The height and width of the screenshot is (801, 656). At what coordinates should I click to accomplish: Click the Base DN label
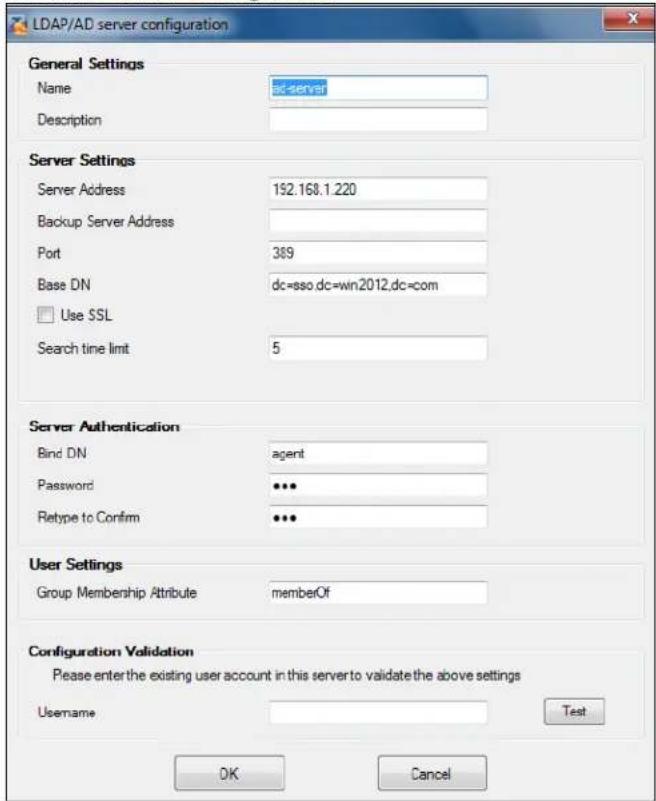point(64,285)
